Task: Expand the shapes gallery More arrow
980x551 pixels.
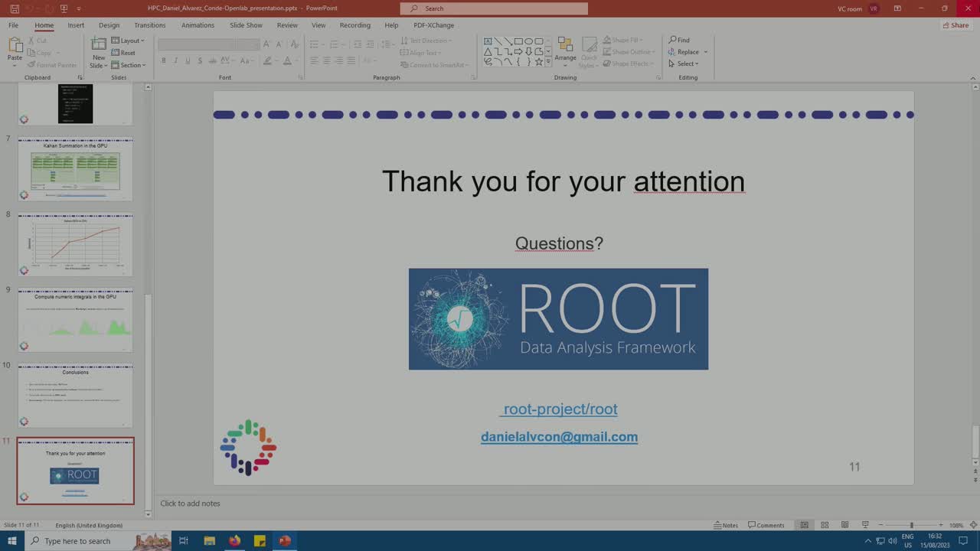Action: [548, 63]
